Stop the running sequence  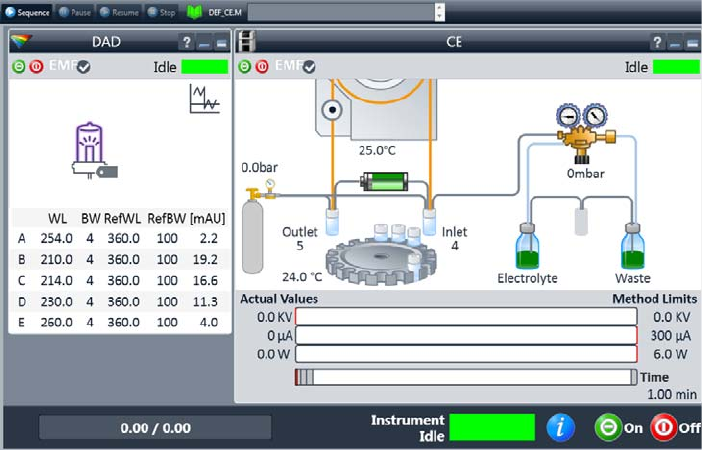(x=161, y=12)
